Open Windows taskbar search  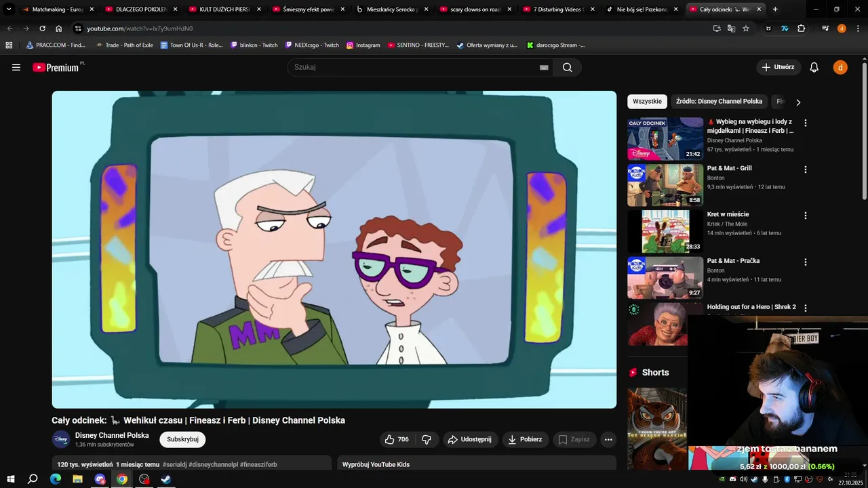coord(33,479)
